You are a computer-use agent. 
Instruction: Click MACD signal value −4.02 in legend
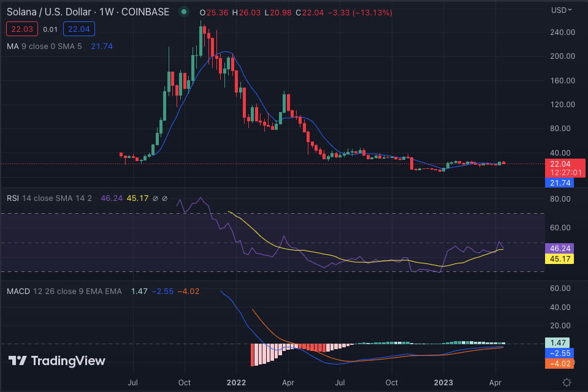tap(188, 291)
